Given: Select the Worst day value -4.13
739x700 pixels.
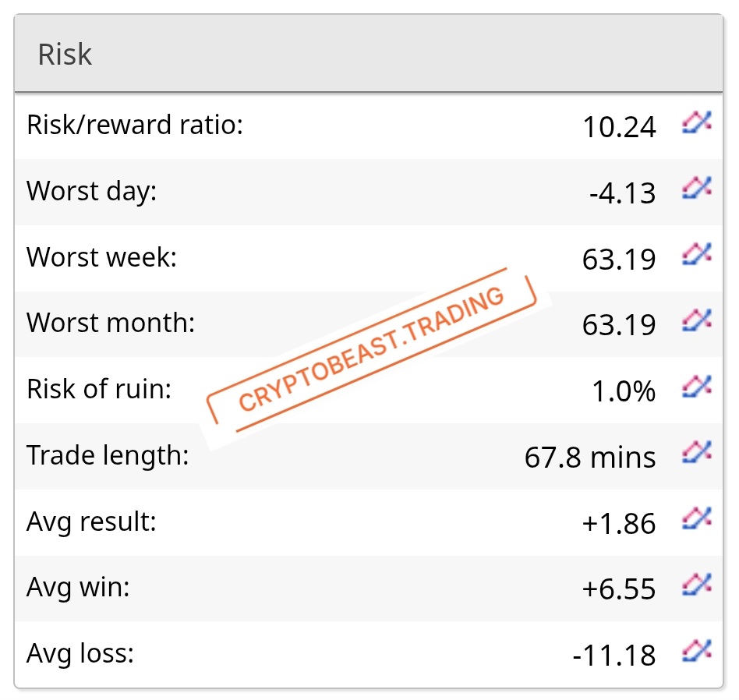Looking at the screenshot, I should (x=623, y=193).
